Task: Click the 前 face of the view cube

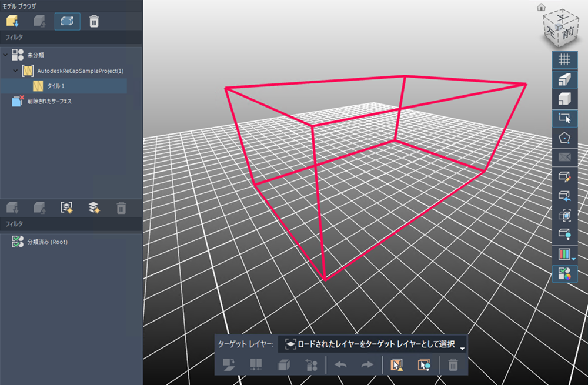Action: [x=569, y=33]
